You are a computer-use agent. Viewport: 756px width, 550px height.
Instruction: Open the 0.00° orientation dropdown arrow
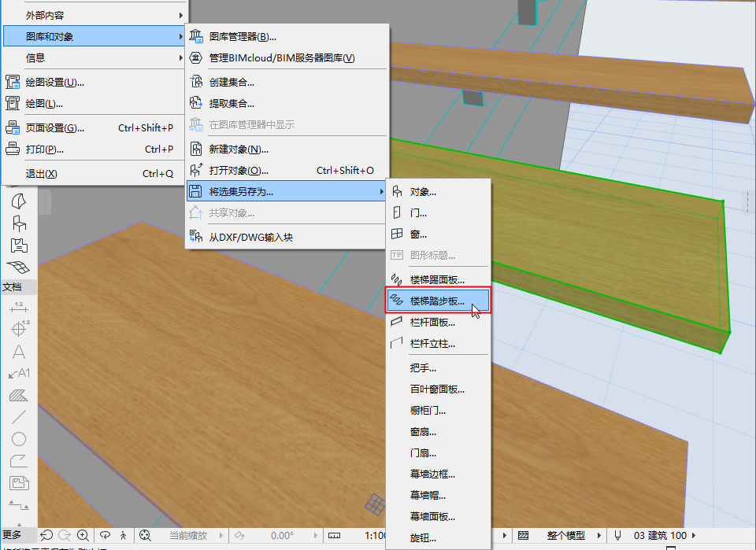(315, 535)
